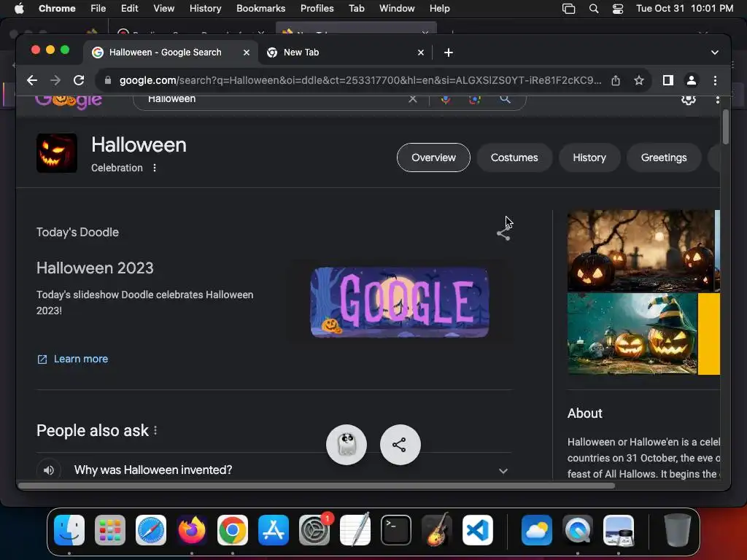Follow the Learn more link
Screen dimensions: 747x560
73,359
